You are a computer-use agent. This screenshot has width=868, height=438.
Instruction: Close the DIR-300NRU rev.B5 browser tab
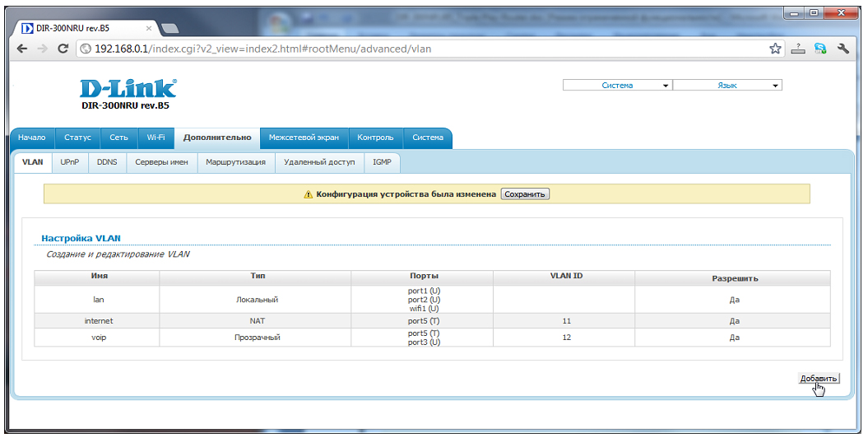coord(149,28)
